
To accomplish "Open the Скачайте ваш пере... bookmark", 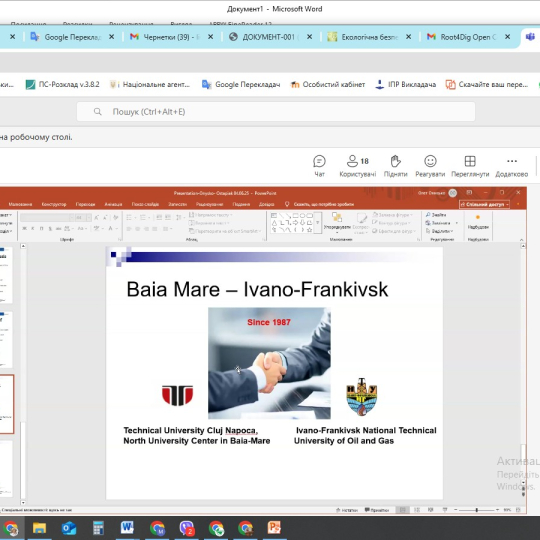I will 487,84.
